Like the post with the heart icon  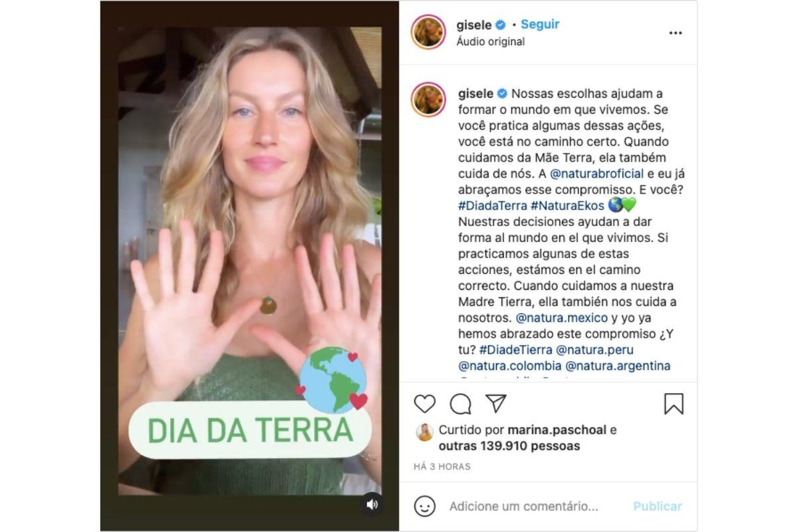tap(424, 404)
